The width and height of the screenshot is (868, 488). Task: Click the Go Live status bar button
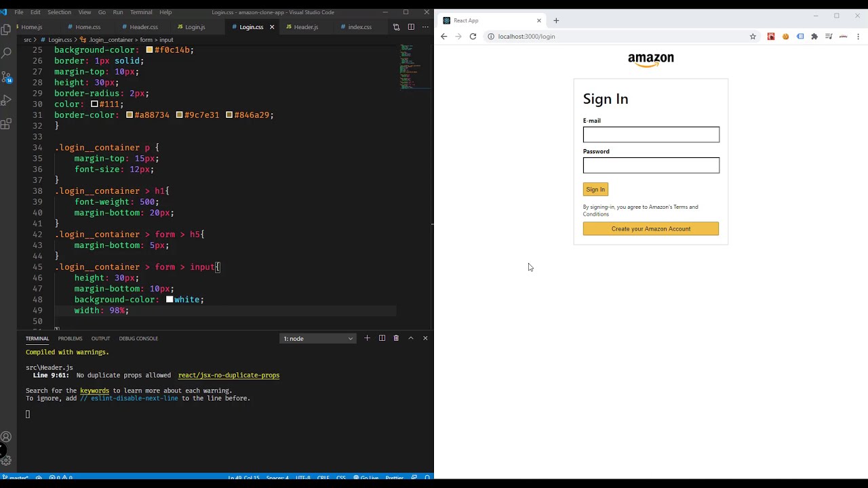(366, 478)
